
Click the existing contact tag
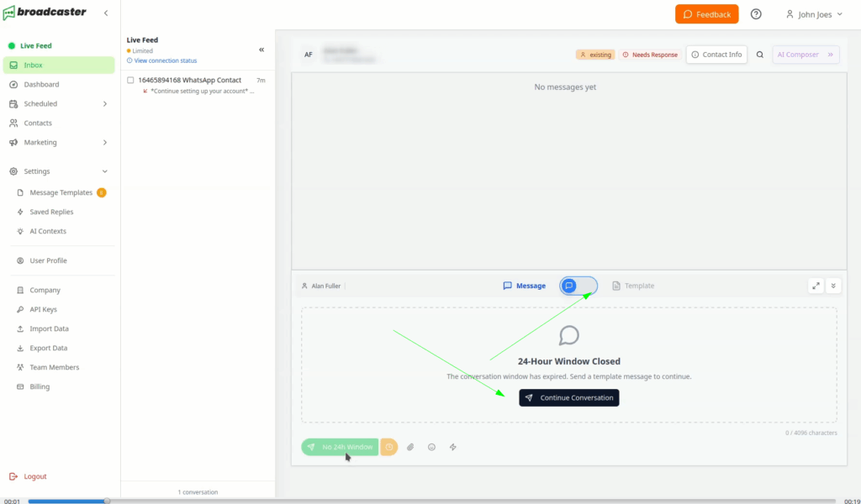(x=595, y=55)
